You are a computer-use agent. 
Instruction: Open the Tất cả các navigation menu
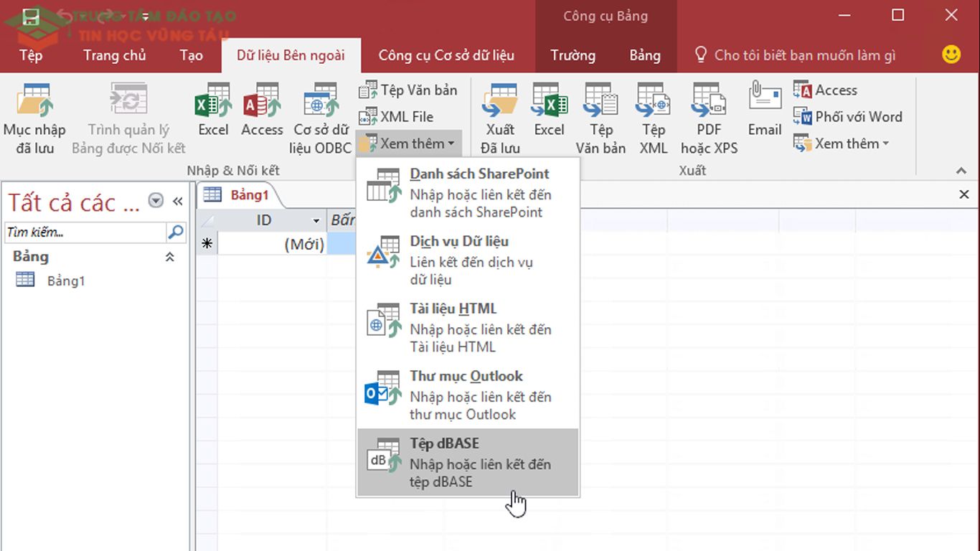pos(155,202)
